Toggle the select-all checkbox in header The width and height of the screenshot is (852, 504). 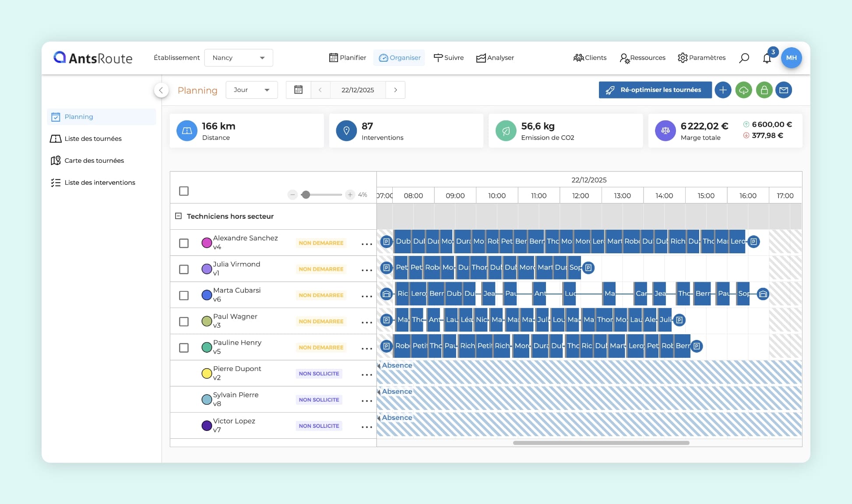tap(184, 191)
